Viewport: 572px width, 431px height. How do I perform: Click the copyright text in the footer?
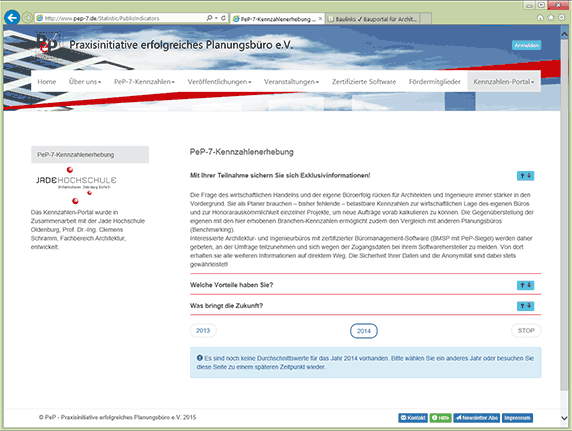pyautogui.click(x=117, y=417)
